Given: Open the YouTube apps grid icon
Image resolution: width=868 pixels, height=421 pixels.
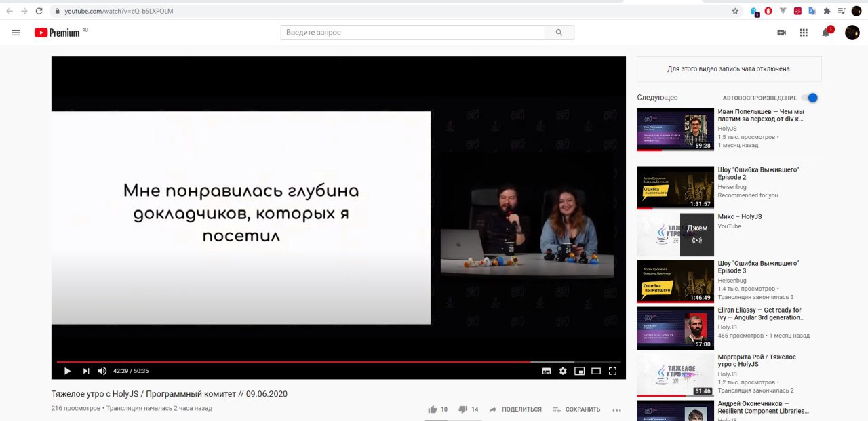Looking at the screenshot, I should (804, 33).
